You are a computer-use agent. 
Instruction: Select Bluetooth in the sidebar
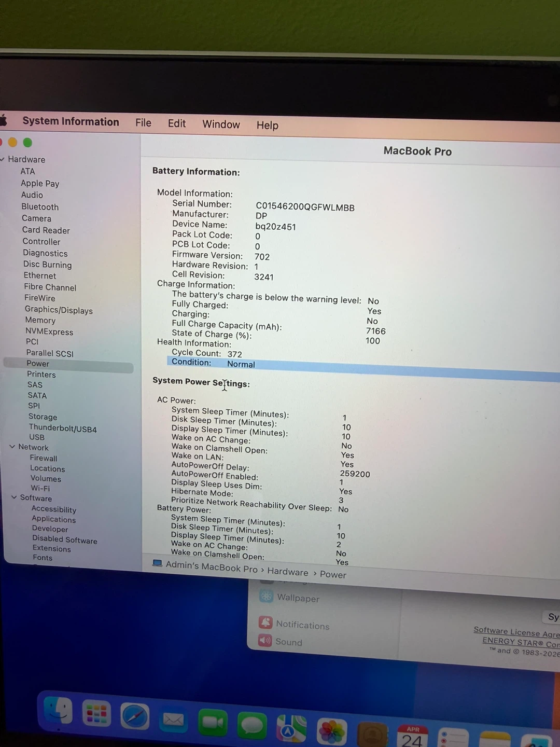coord(40,206)
